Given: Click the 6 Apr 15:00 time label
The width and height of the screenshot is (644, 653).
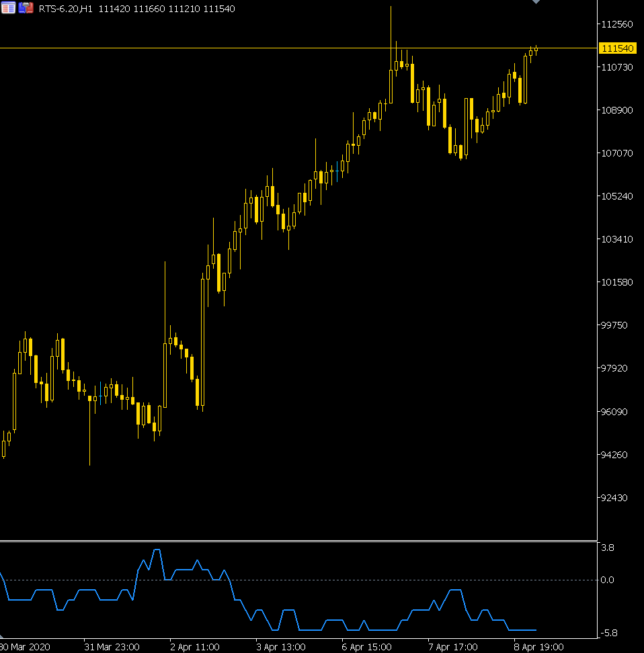Looking at the screenshot, I should [x=366, y=647].
